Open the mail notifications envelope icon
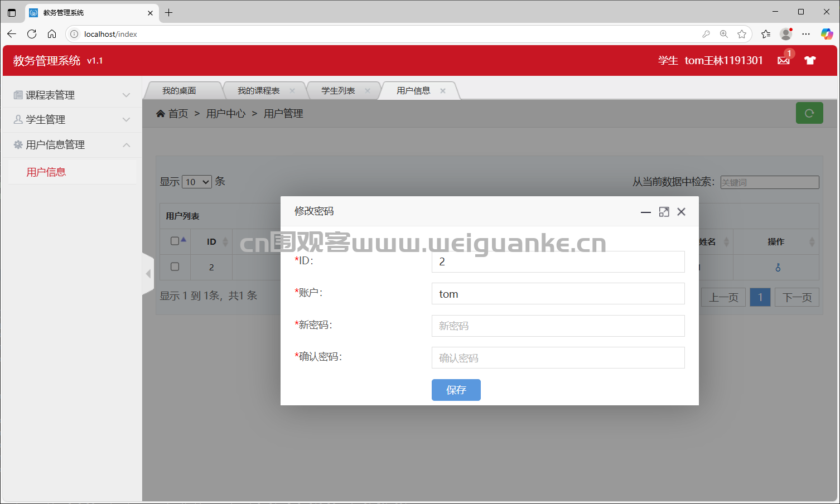 coord(784,60)
